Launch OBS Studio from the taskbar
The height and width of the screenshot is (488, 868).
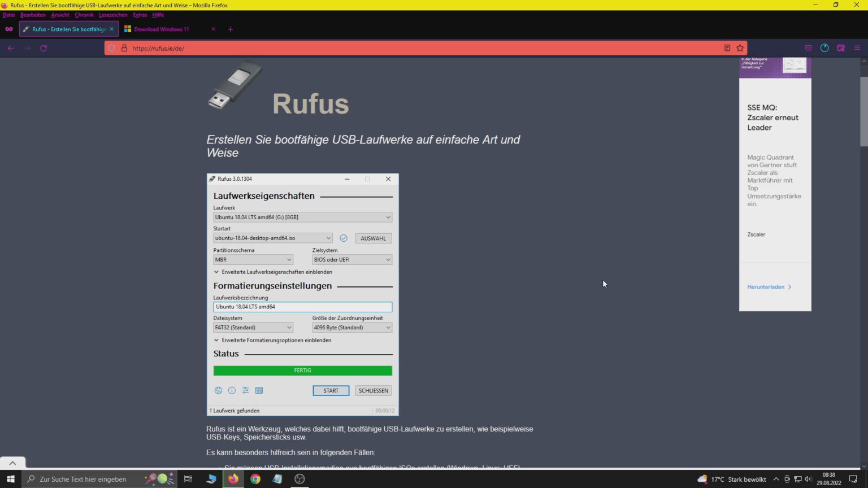[300, 479]
